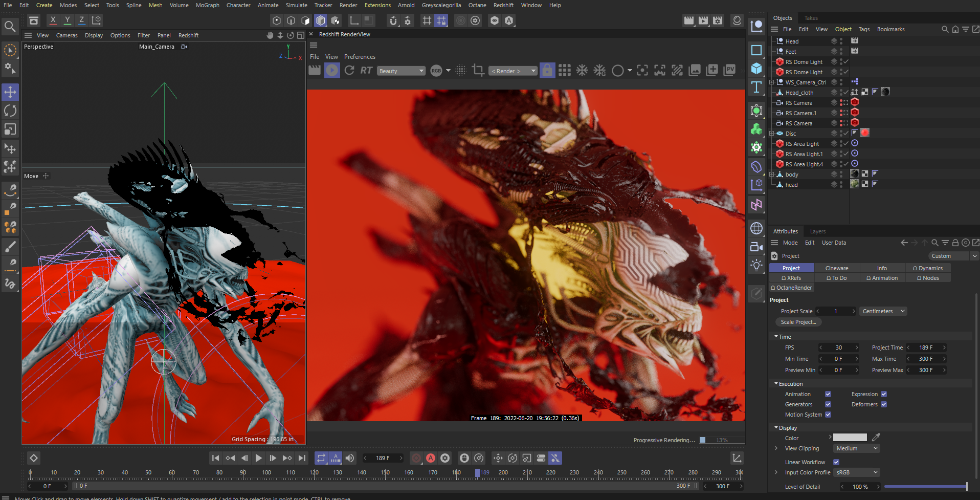Click the lock render icon in RenderView toolbar
The width and height of the screenshot is (980, 500).
point(547,70)
